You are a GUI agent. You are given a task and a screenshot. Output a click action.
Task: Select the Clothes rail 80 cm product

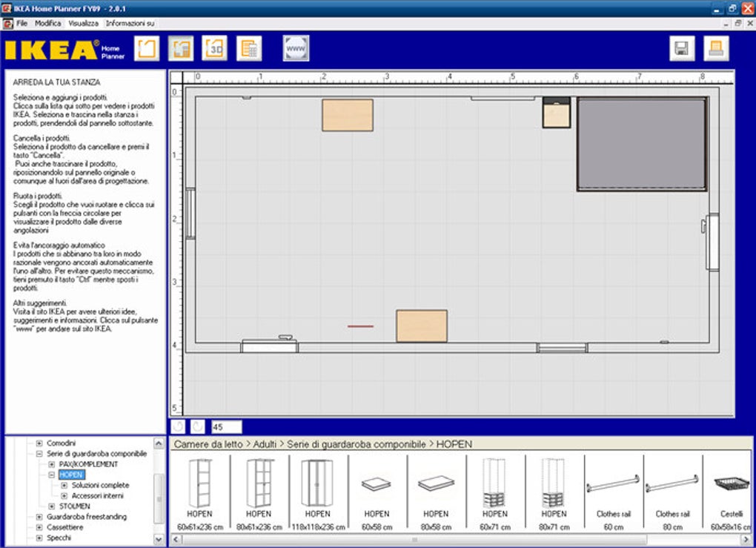672,494
